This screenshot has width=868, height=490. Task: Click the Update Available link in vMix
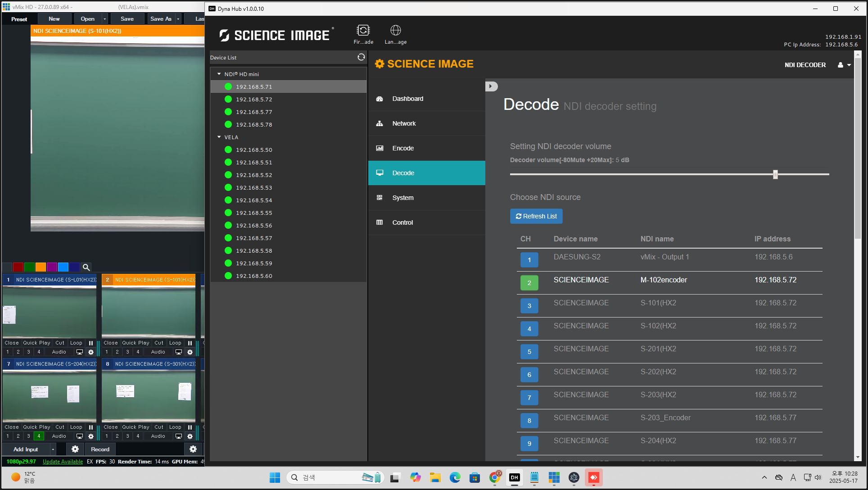(63, 462)
